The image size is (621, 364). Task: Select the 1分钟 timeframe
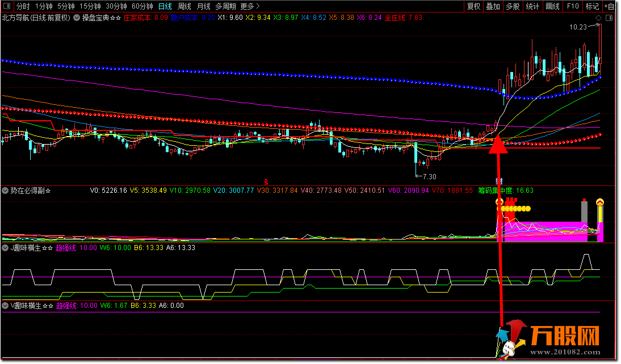coord(44,6)
